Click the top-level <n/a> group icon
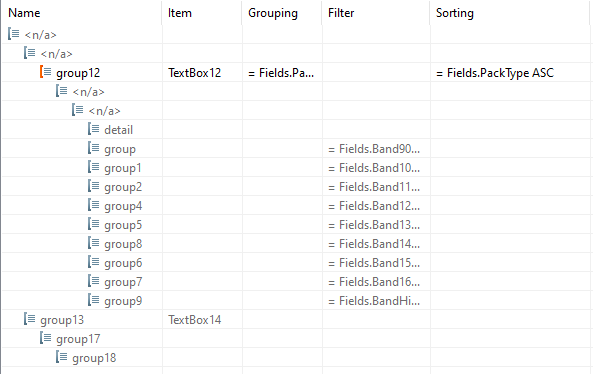 14,34
